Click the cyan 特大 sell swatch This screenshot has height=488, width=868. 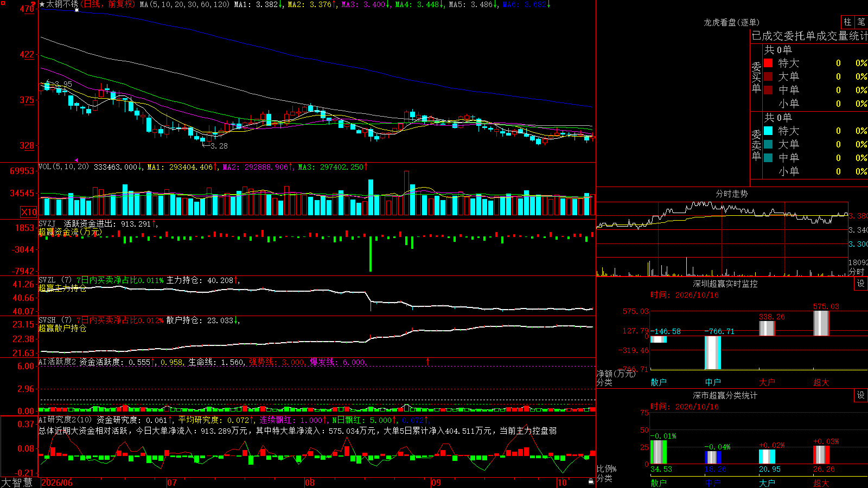768,131
